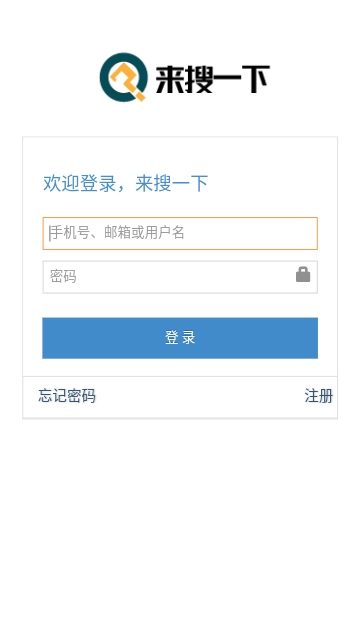Click the 来搜一下 brand header image

tap(184, 77)
